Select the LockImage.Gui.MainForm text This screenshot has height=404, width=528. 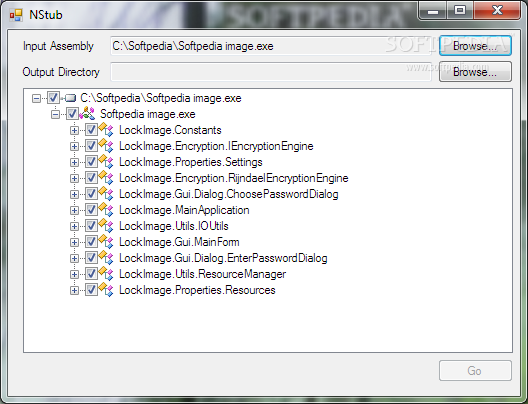tap(179, 242)
